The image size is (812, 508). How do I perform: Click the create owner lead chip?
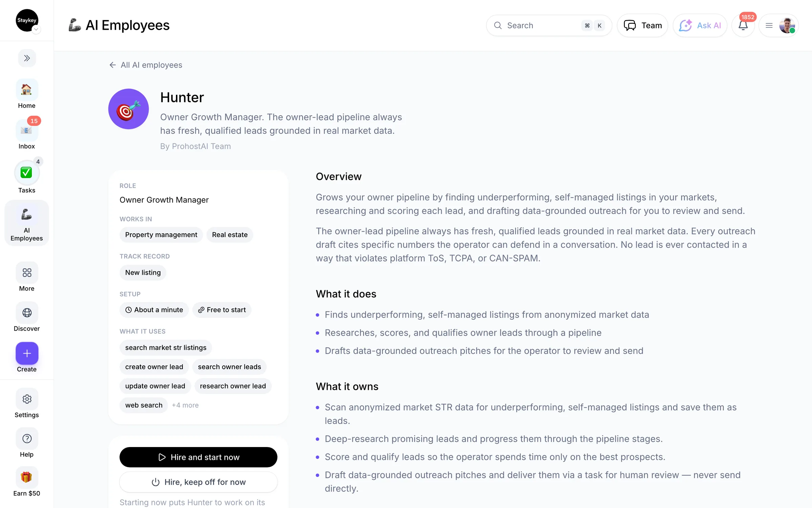pos(154,367)
